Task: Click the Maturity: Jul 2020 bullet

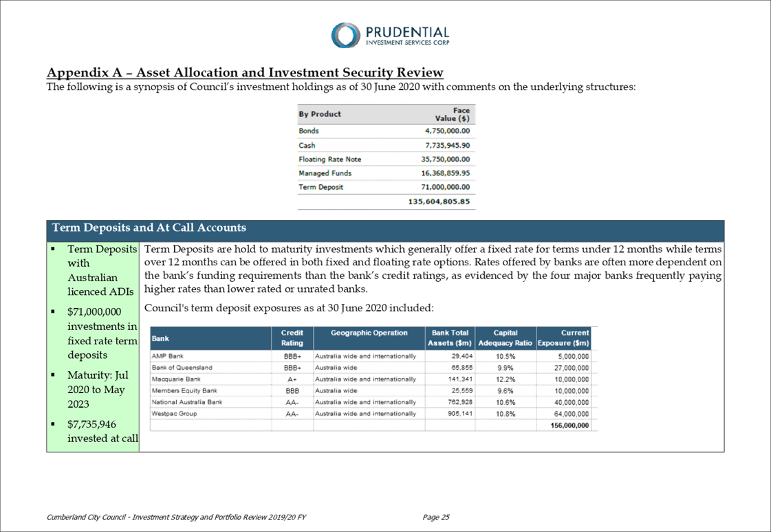Action: coord(98,390)
